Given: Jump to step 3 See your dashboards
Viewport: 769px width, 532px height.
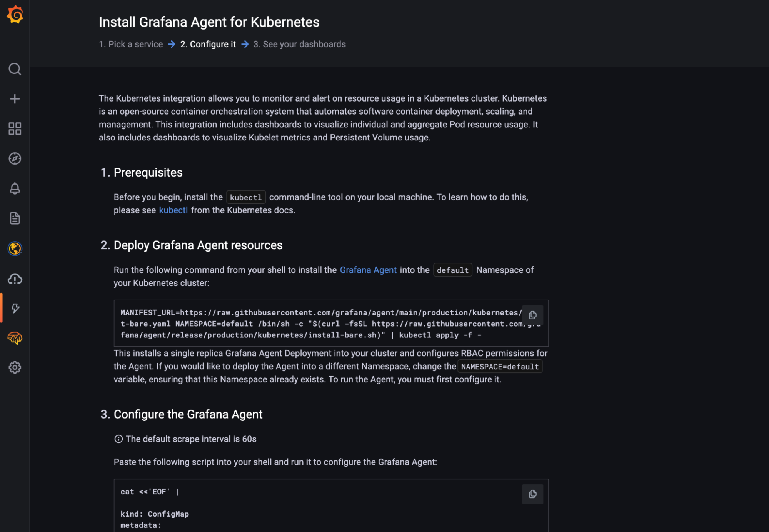Looking at the screenshot, I should [x=299, y=44].
